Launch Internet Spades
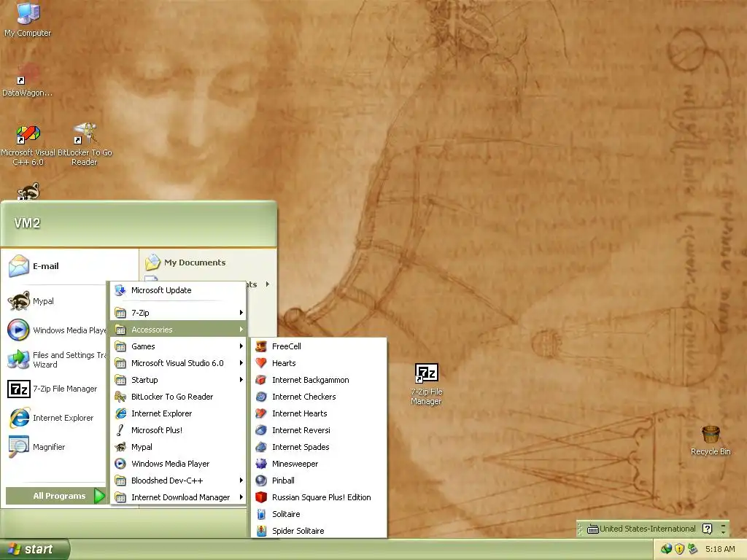This screenshot has height=560, width=747. point(319,447)
